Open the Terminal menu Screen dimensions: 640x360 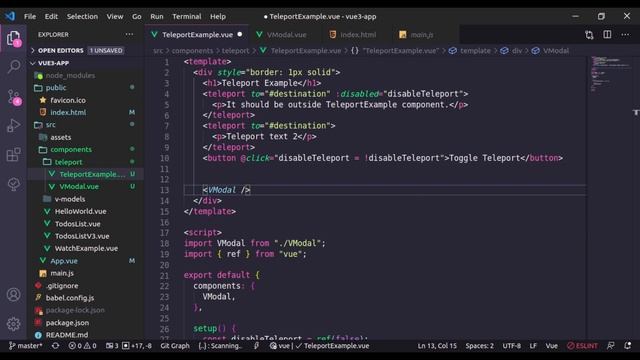coord(187,16)
